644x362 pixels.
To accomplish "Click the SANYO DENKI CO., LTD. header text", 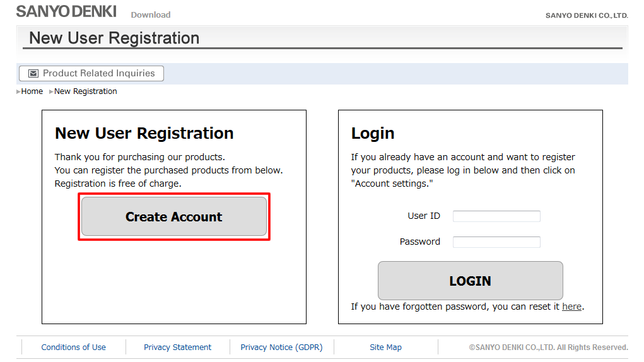I will point(587,16).
